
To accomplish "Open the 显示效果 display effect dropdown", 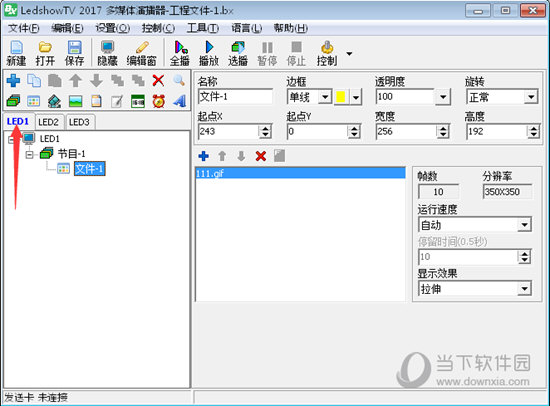I will click(524, 289).
